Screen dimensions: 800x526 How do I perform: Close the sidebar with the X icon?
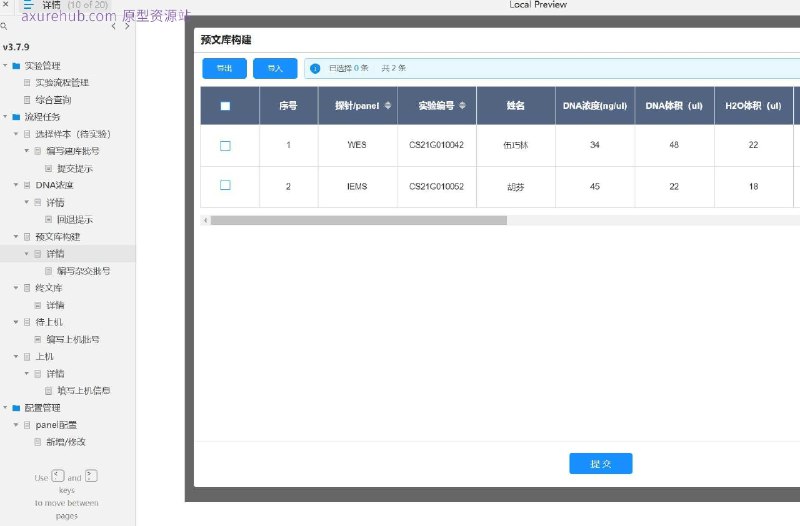click(x=5, y=4)
